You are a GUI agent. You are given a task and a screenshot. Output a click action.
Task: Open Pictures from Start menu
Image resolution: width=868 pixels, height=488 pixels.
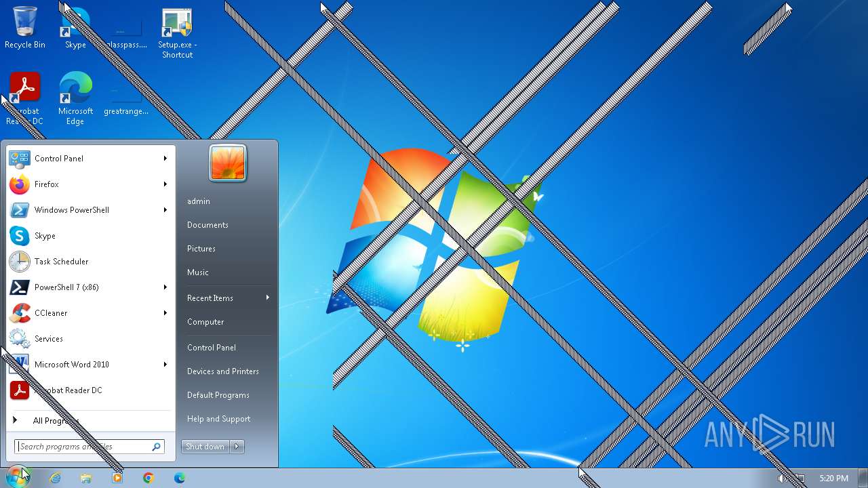click(x=201, y=249)
